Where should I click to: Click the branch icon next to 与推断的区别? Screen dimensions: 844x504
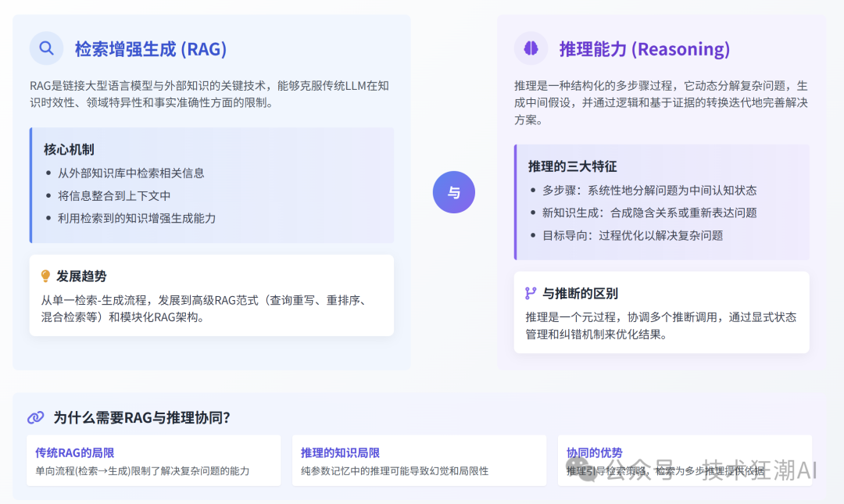531,294
